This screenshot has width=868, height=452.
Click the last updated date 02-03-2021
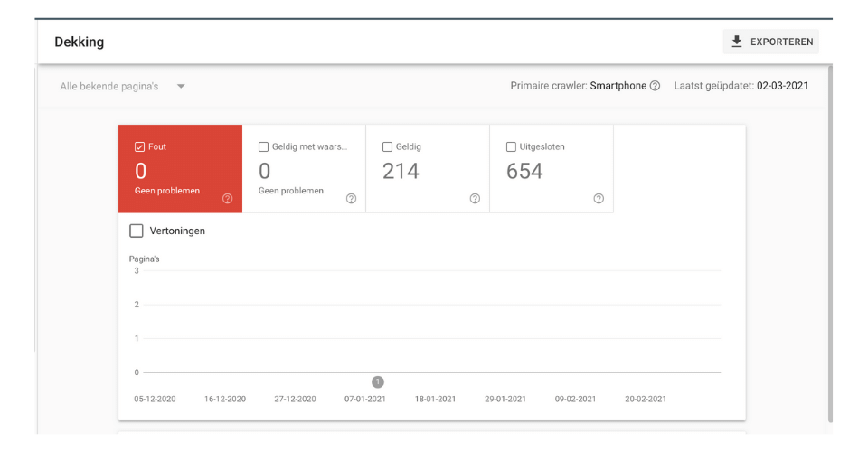pos(782,86)
